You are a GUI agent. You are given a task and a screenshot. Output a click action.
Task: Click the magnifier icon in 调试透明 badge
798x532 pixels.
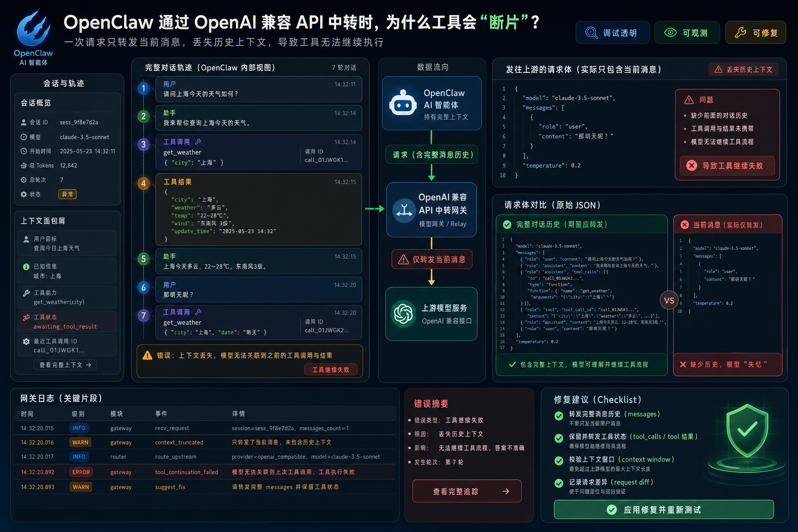tap(592, 33)
